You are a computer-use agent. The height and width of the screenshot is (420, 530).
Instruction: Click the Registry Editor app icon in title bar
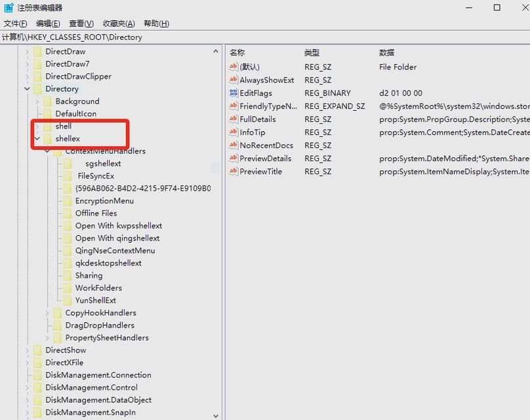point(9,8)
